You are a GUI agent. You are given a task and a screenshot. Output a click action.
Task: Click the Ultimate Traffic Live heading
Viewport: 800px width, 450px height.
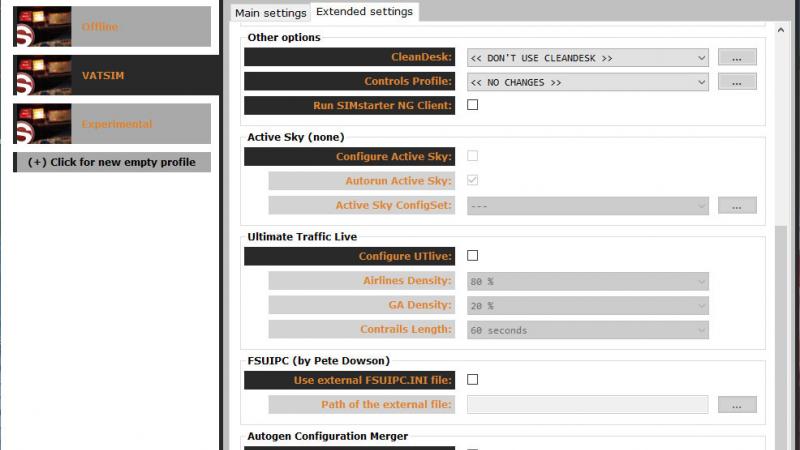(302, 237)
